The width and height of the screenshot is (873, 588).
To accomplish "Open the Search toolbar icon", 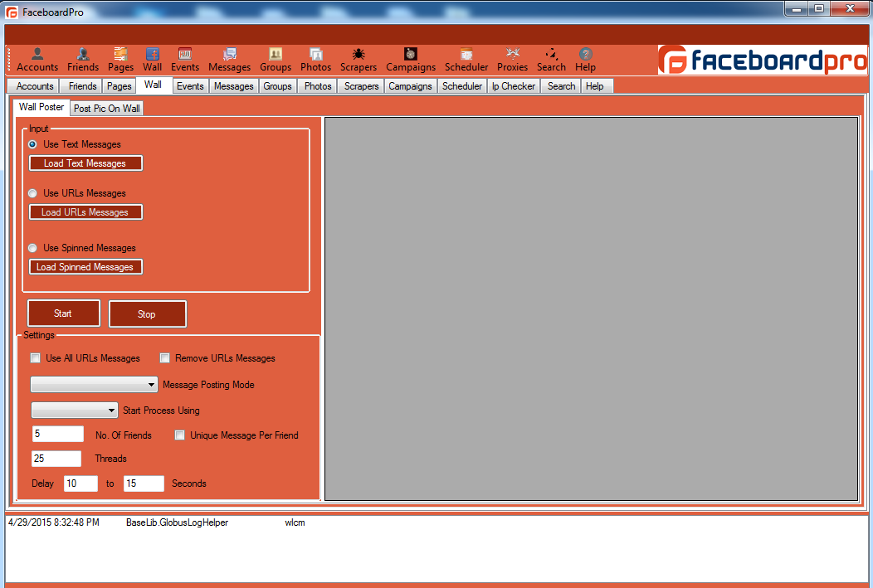I will tap(551, 60).
